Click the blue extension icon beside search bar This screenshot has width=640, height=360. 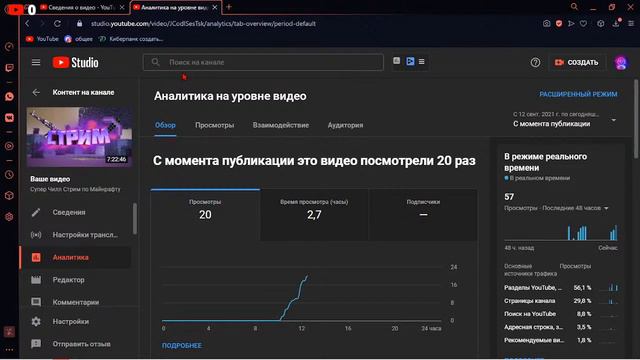click(x=410, y=61)
